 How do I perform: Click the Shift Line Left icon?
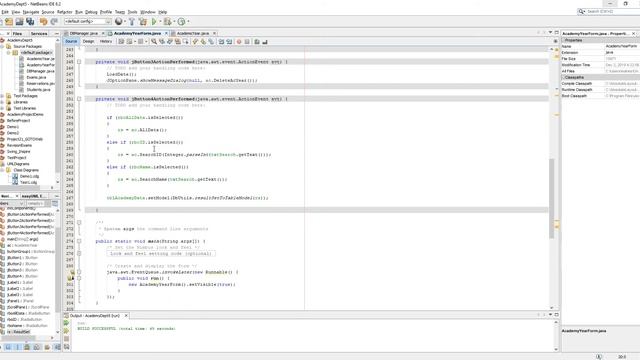221,42
